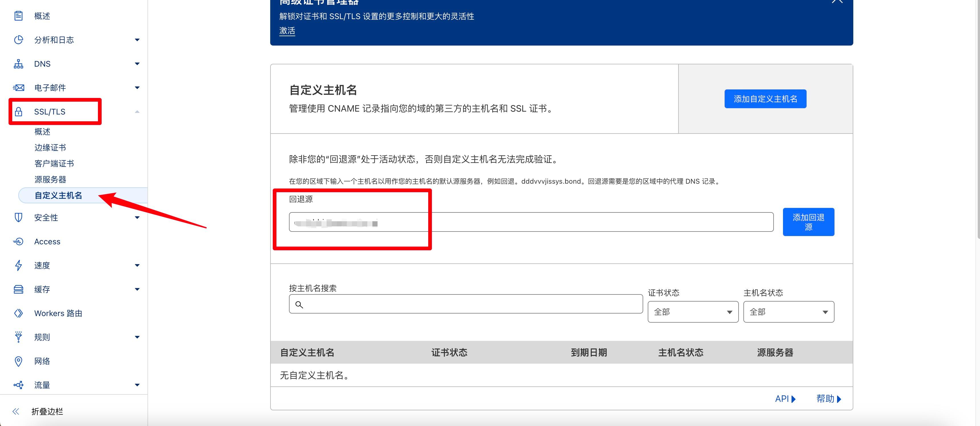The height and width of the screenshot is (426, 980).
Task: Open the 主机名状态 dropdown
Action: point(789,312)
